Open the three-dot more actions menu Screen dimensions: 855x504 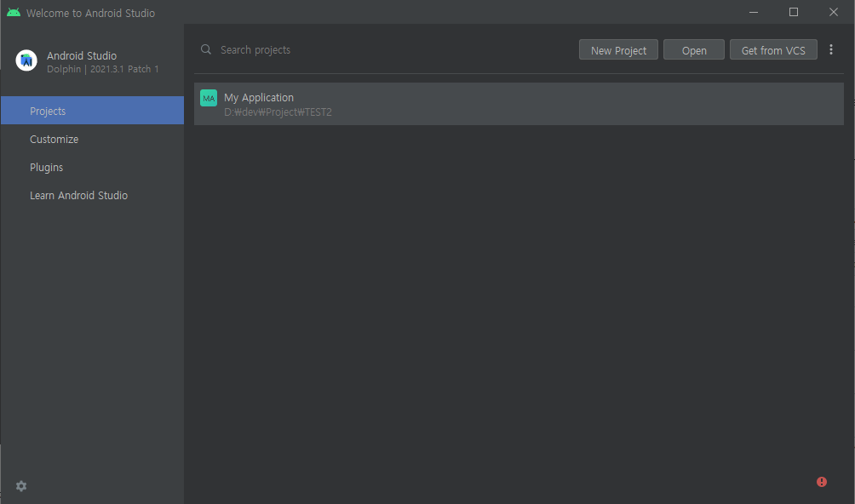point(831,49)
